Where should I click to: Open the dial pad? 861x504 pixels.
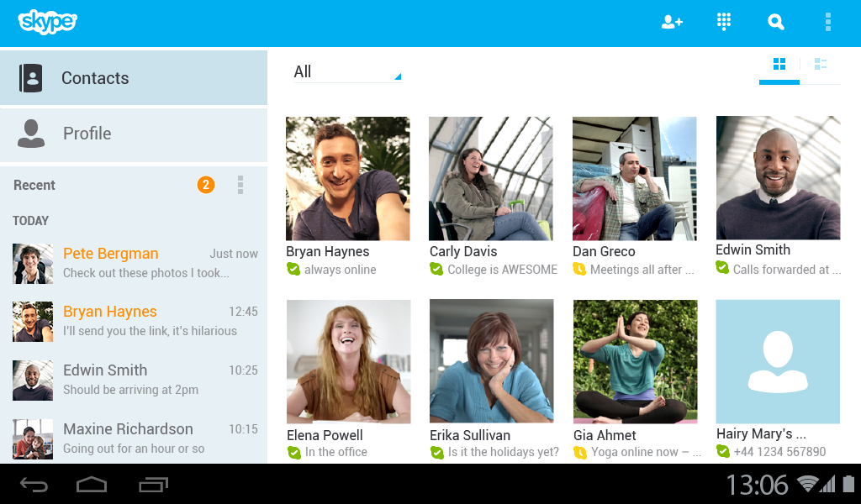[724, 22]
